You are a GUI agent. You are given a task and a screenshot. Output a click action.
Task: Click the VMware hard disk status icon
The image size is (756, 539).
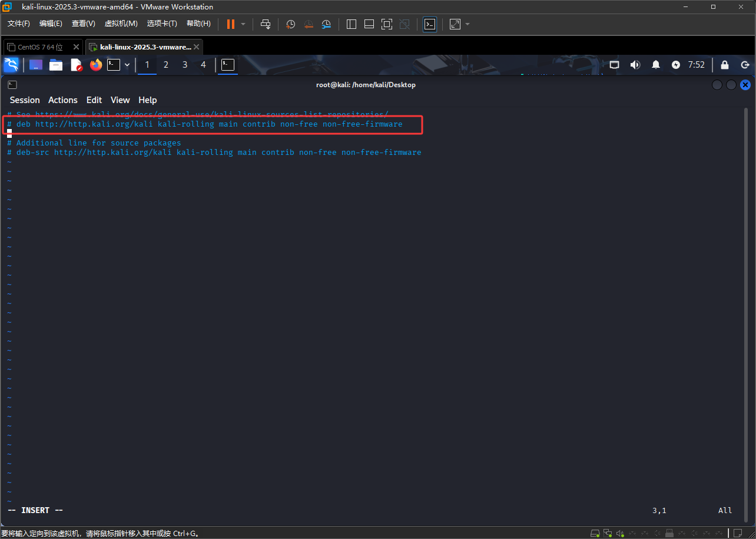pyautogui.click(x=595, y=533)
